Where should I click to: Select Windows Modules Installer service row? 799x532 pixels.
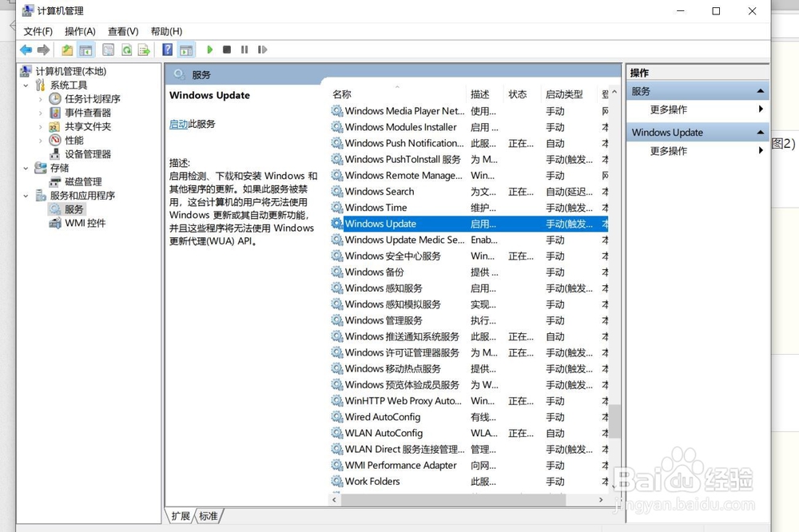pyautogui.click(x=469, y=127)
